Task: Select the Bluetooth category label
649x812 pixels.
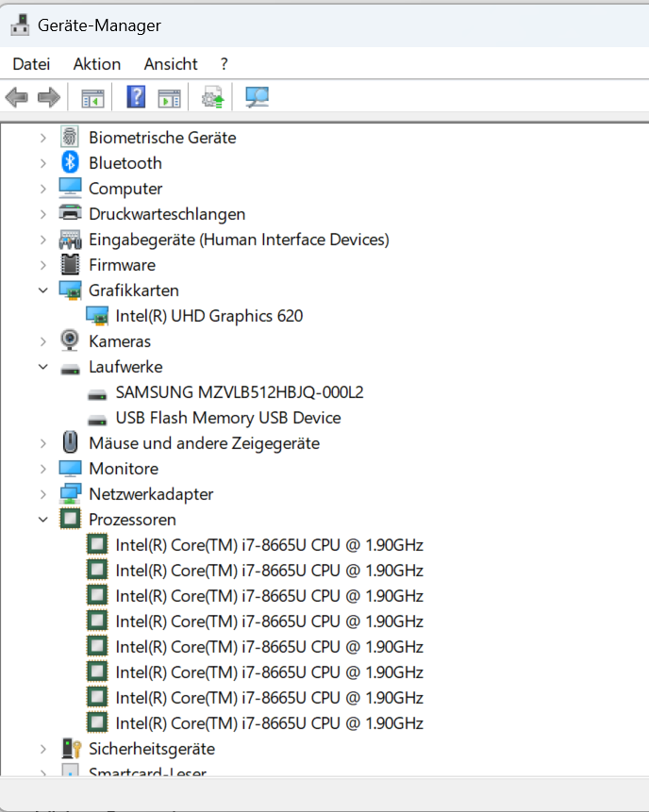Action: coord(125,163)
